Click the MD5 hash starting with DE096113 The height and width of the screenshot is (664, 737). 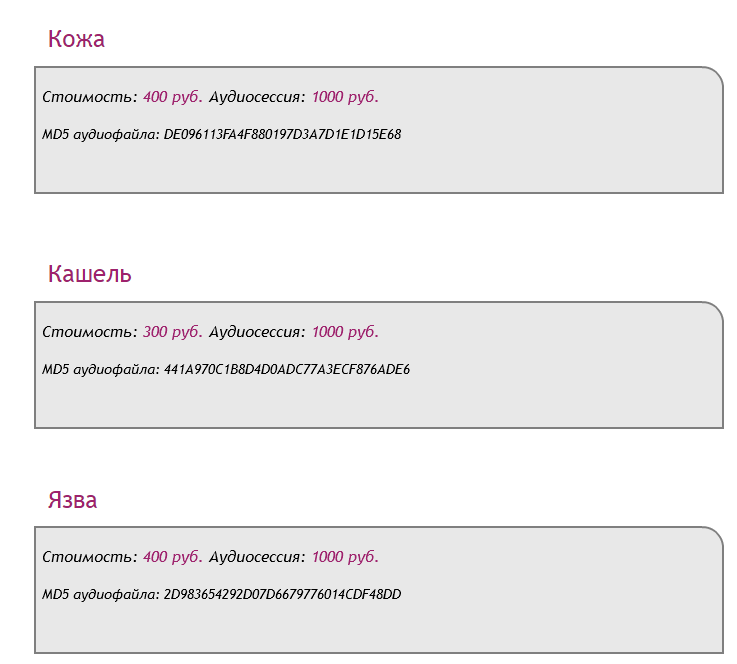click(282, 134)
